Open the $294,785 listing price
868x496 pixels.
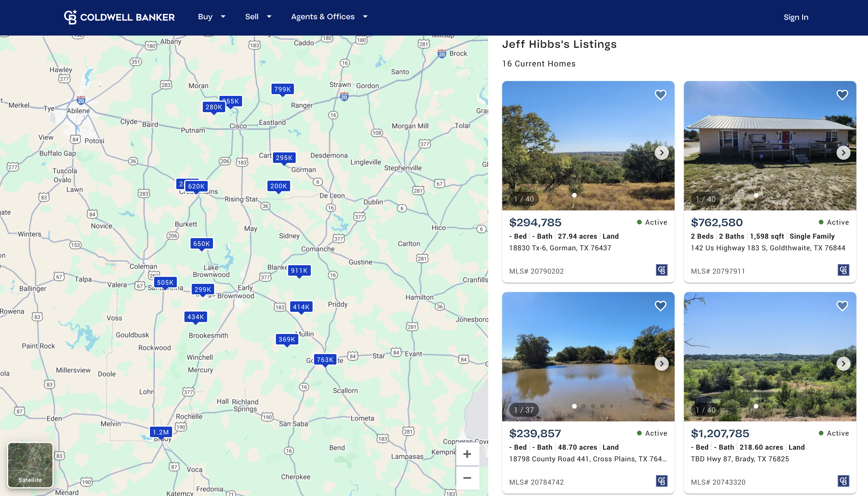[x=535, y=222]
